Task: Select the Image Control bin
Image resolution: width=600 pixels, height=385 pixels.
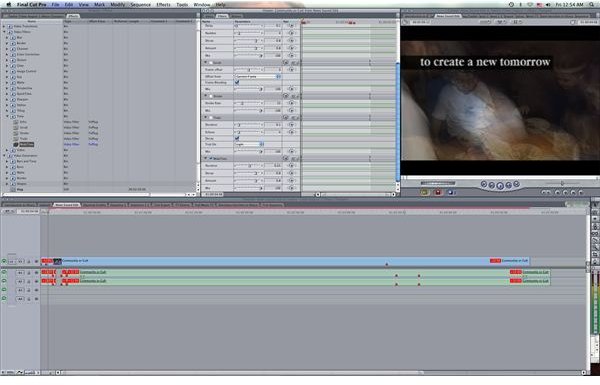Action: (x=26, y=71)
